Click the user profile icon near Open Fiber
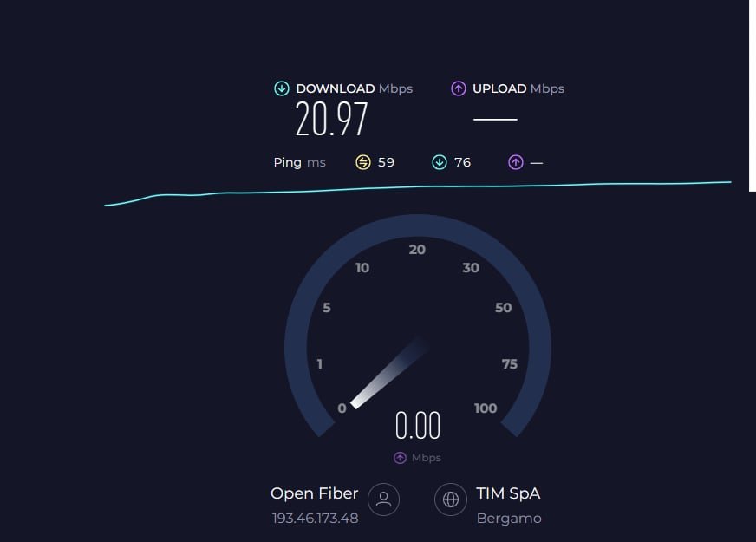 [x=383, y=500]
